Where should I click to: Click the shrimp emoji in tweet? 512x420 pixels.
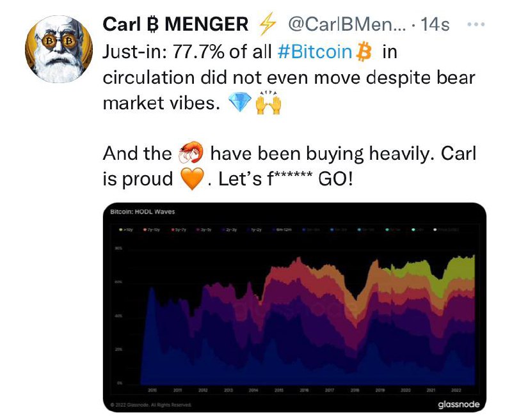pos(191,152)
